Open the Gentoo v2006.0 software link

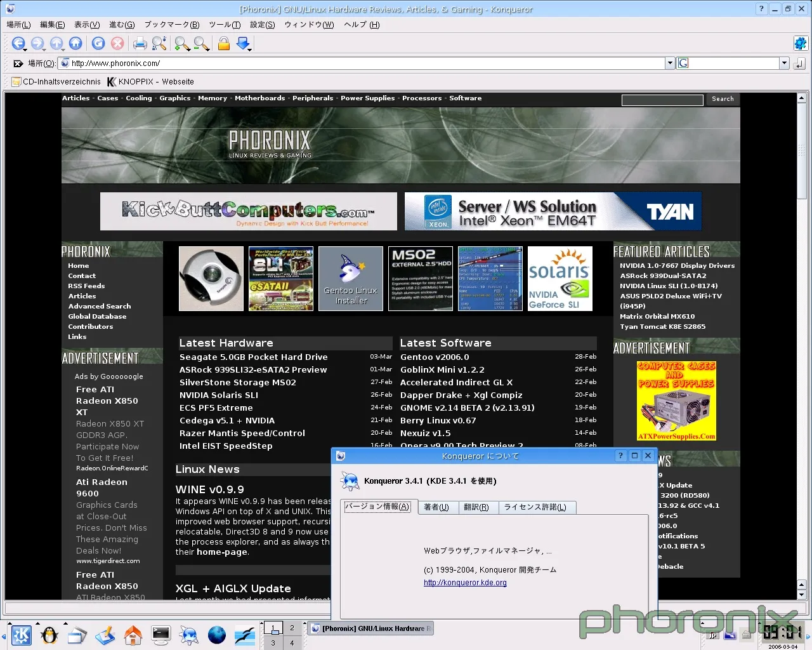(x=435, y=357)
